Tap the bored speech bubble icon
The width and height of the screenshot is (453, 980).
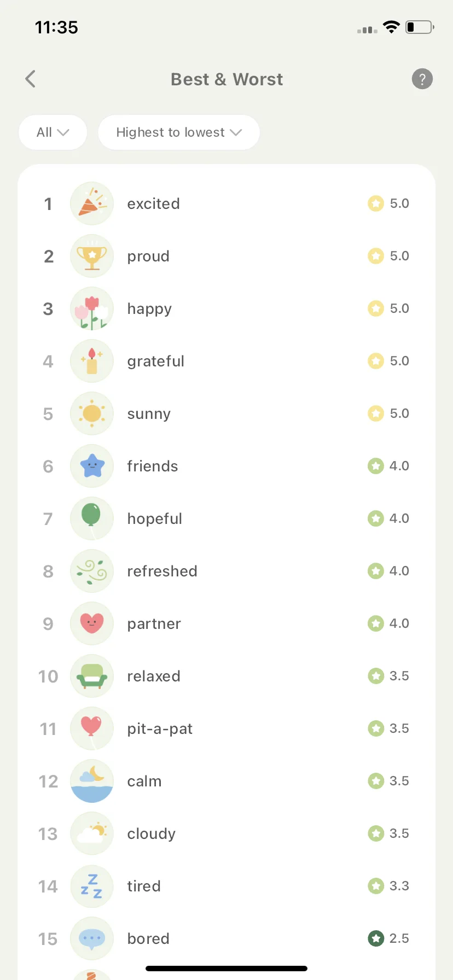[x=92, y=938]
